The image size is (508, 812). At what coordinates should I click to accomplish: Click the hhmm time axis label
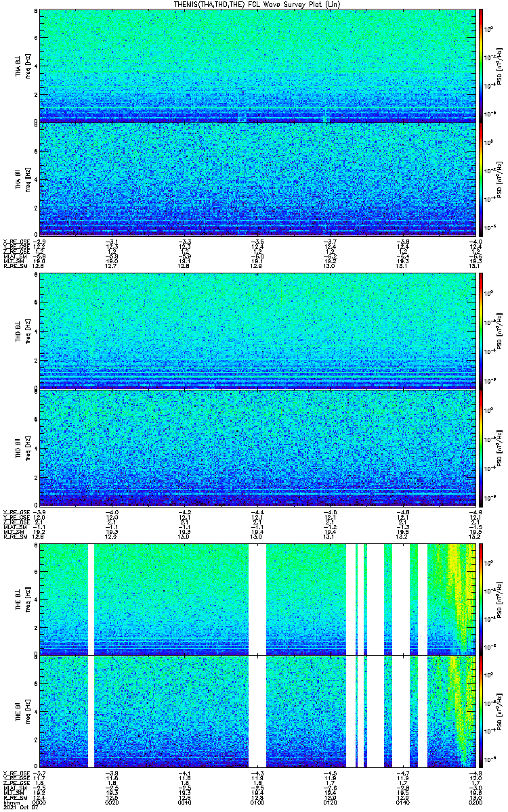(x=10, y=803)
